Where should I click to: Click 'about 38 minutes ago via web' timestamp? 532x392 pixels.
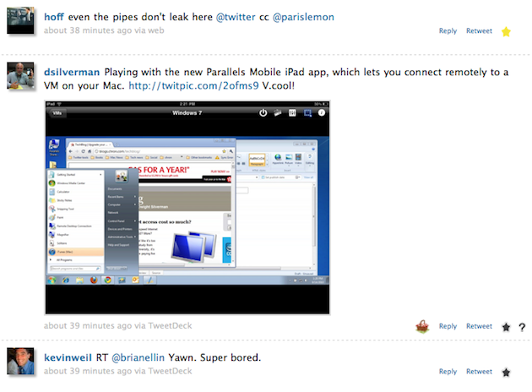tap(104, 30)
